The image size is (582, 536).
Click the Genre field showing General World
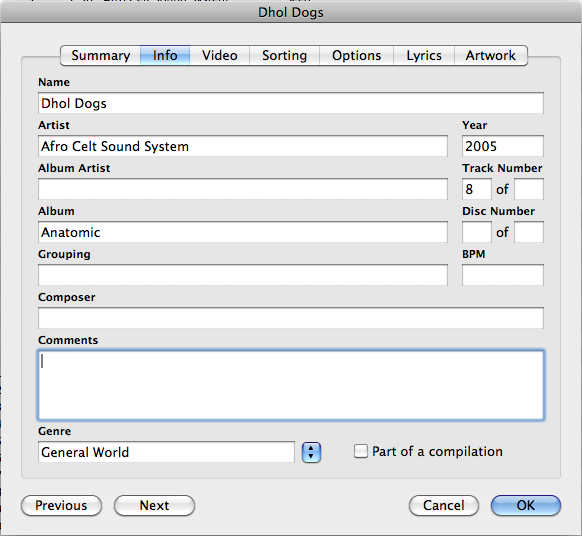166,452
